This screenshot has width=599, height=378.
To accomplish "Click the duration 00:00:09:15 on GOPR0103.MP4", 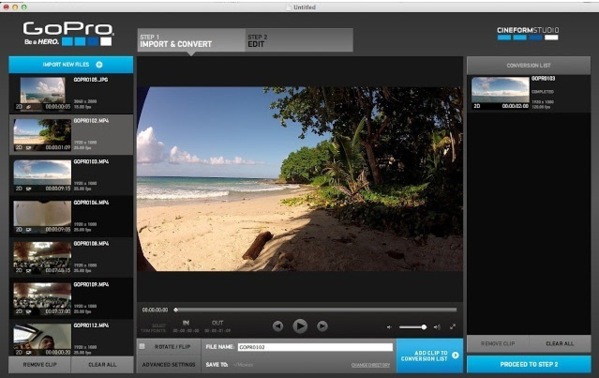I will [58, 189].
